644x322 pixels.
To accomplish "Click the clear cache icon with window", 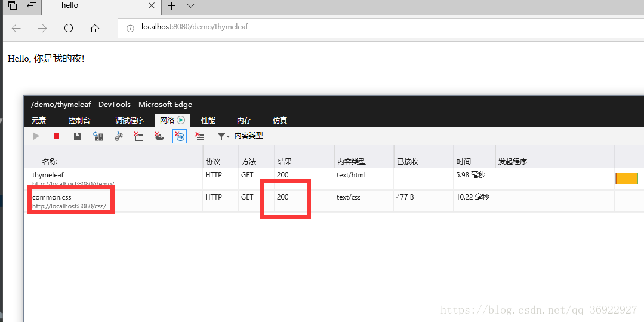I will point(139,136).
